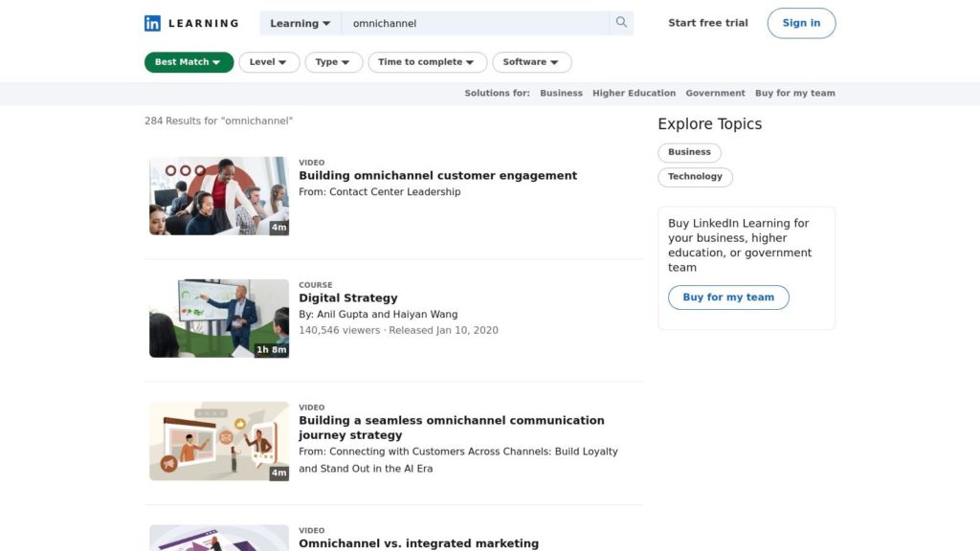Select Buy for my team in top bar
The height and width of the screenshot is (551, 980).
[x=794, y=93]
